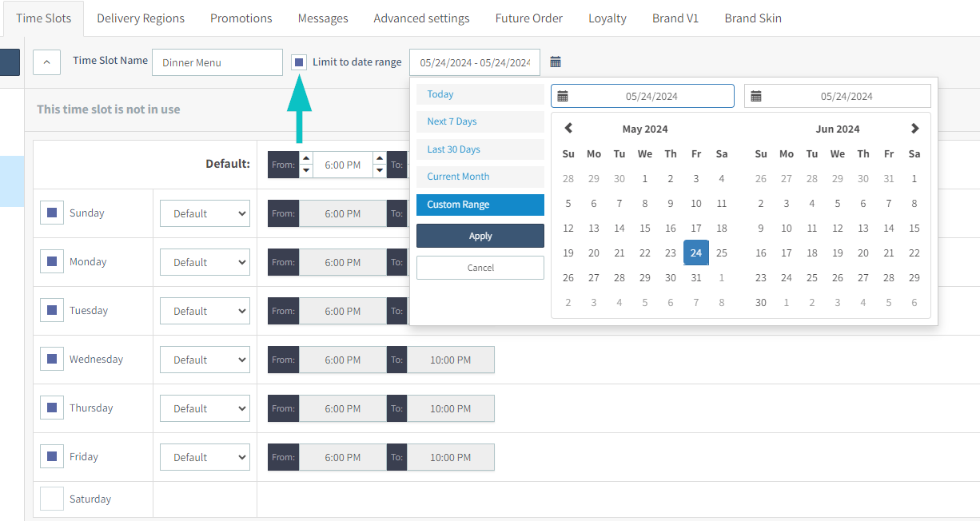Click the Time Slot Name input field
Image resolution: width=980 pixels, height=521 pixels.
coord(217,62)
